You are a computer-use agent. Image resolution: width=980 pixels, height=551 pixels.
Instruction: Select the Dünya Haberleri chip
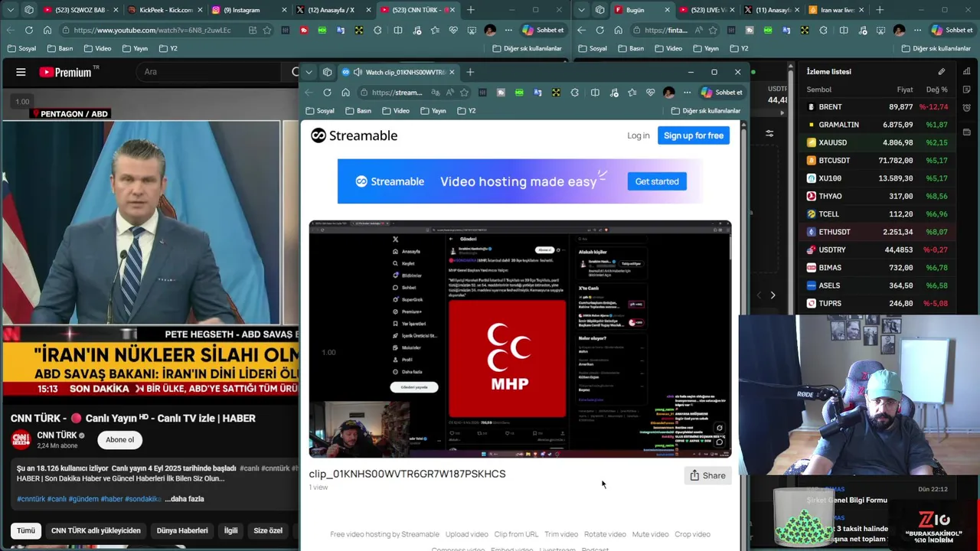(x=182, y=530)
